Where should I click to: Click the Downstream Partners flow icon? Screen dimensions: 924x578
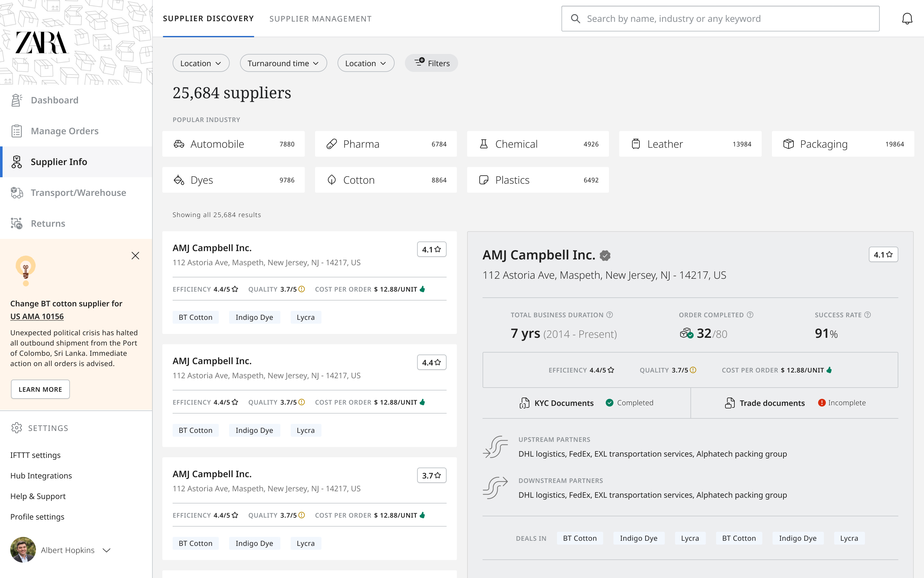(495, 488)
